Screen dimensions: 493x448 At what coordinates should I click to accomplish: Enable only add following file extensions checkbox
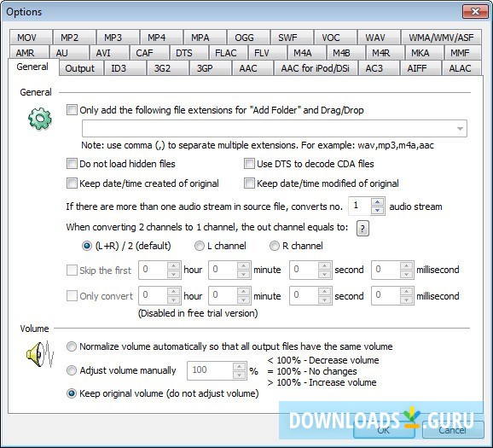click(x=72, y=110)
